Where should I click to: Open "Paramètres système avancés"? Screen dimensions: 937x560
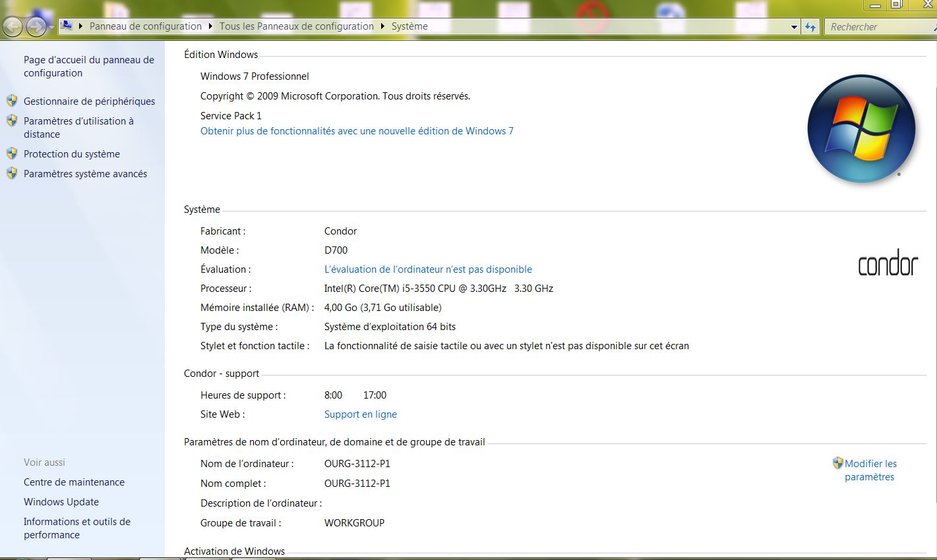[x=85, y=174]
